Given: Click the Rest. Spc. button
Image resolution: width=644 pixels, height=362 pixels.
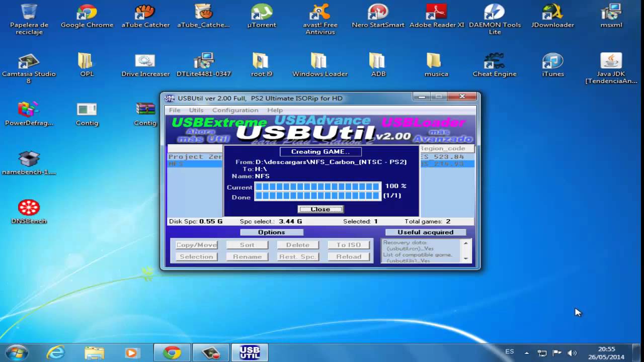Looking at the screenshot, I should 298,256.
